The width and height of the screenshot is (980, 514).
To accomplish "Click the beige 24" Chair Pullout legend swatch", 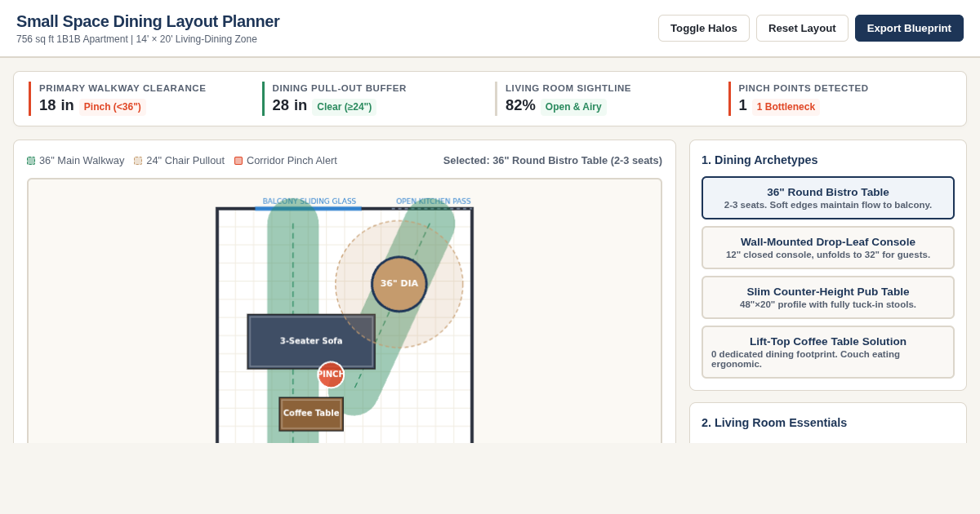I will (x=138, y=161).
